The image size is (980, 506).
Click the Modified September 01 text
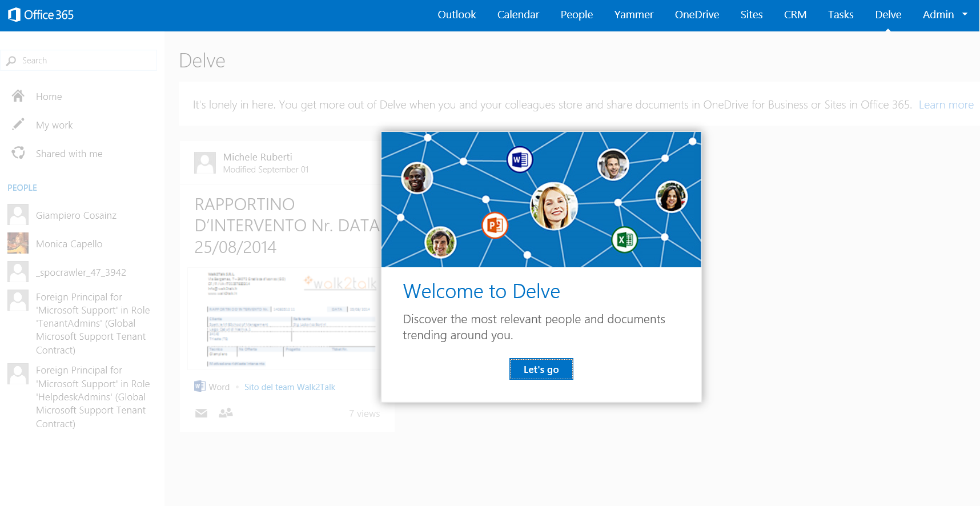(266, 170)
